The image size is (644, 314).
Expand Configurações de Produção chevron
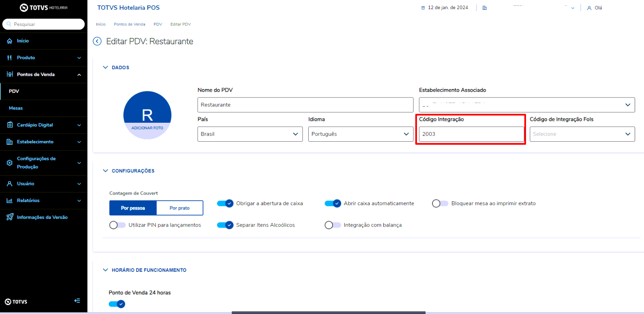pos(79,163)
